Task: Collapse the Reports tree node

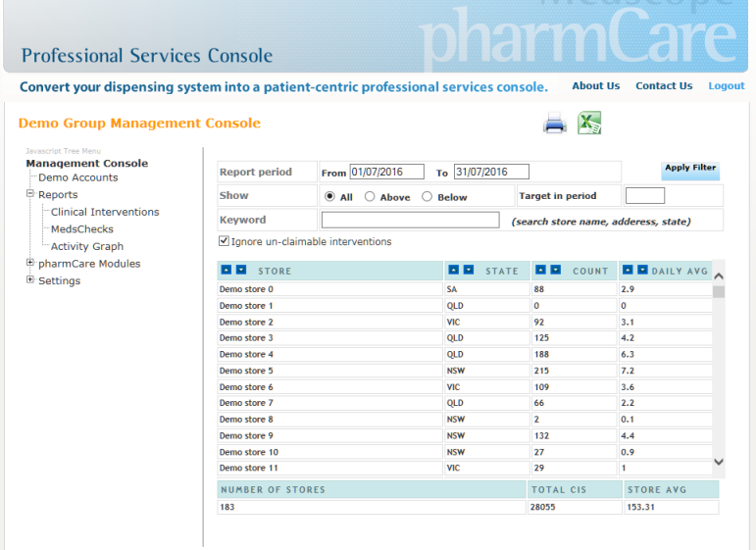Action: tap(30, 194)
